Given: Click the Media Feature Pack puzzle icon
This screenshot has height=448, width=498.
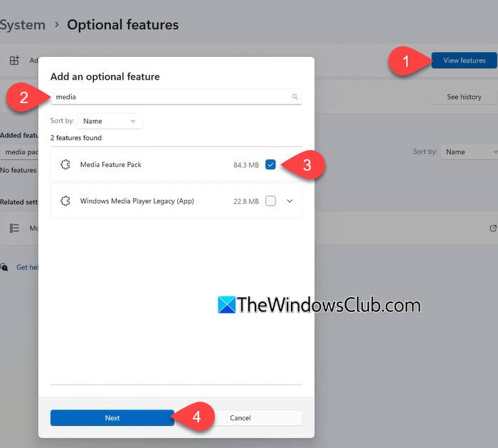Looking at the screenshot, I should point(65,164).
